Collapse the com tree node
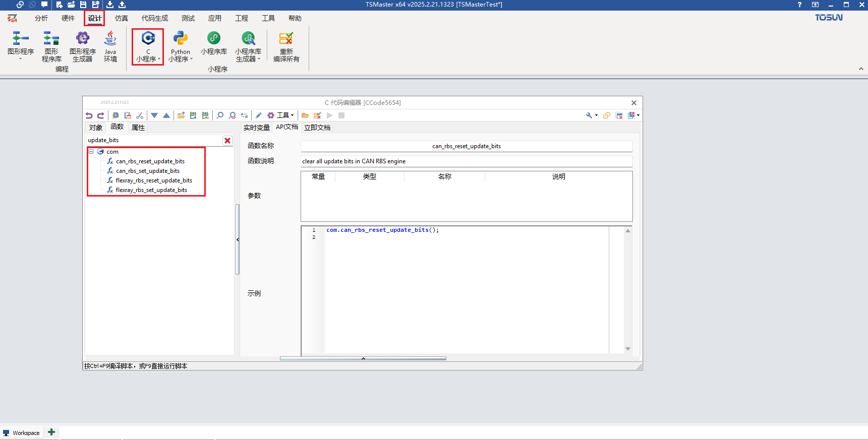The image size is (868, 440). click(91, 152)
